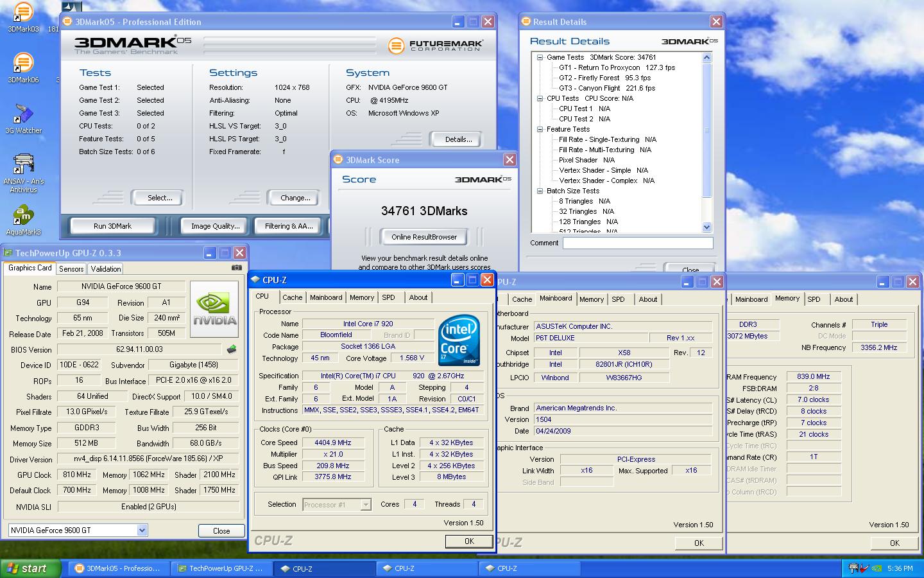The height and width of the screenshot is (578, 924).
Task: Open Mainboard tab in CPU-Z Memory window
Action: click(x=751, y=299)
